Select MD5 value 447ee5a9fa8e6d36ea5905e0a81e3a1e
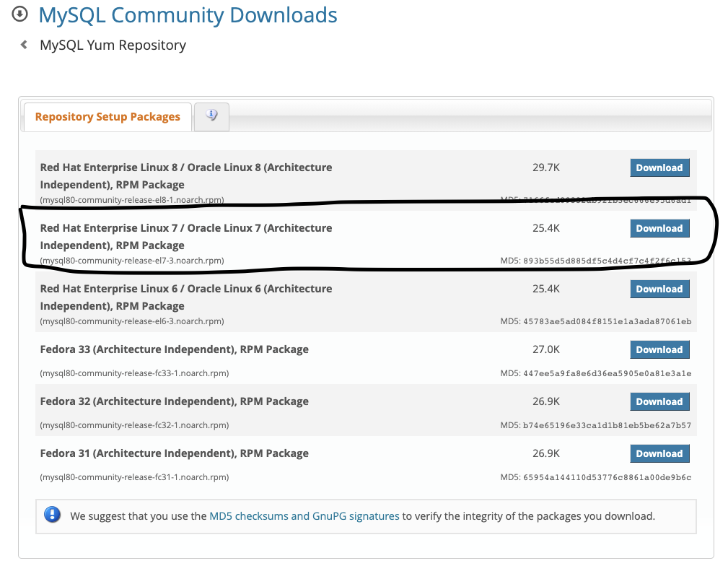The image size is (728, 566). (x=608, y=374)
